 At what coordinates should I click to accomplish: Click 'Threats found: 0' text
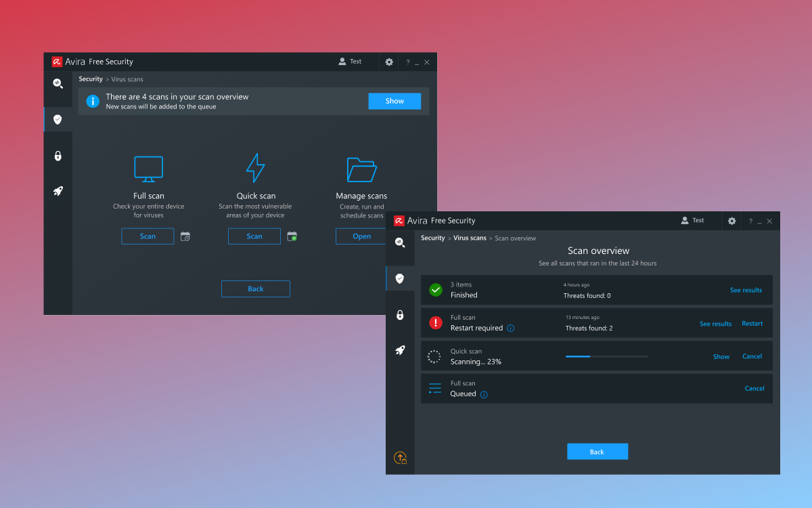(x=587, y=296)
